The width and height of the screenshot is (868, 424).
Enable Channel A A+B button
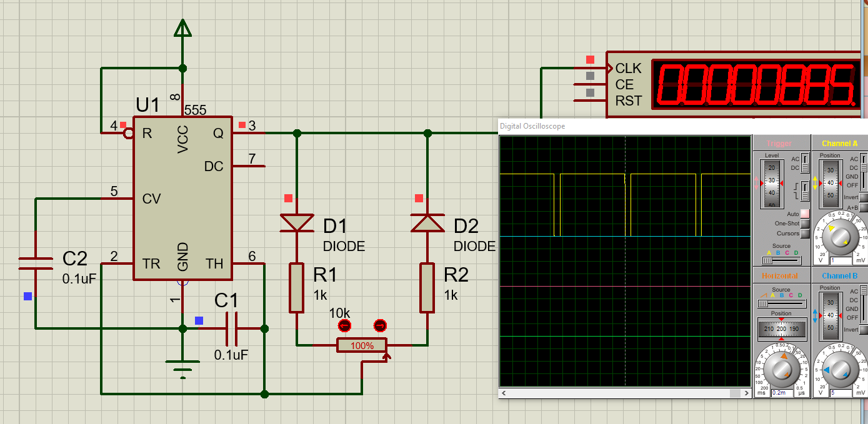(x=864, y=208)
